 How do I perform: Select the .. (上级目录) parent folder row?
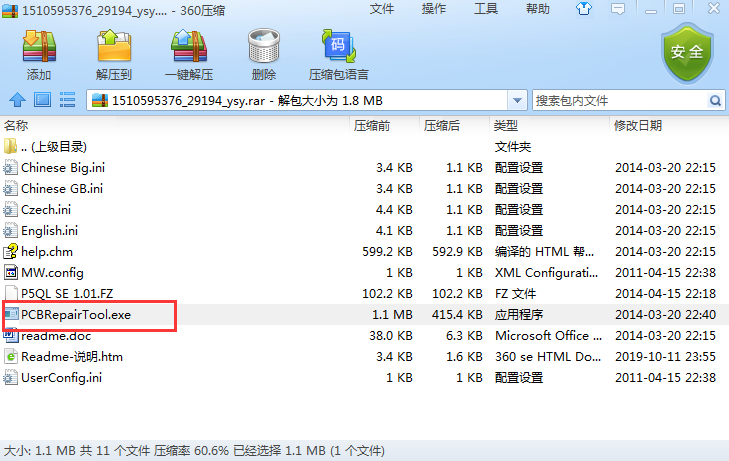click(x=364, y=147)
